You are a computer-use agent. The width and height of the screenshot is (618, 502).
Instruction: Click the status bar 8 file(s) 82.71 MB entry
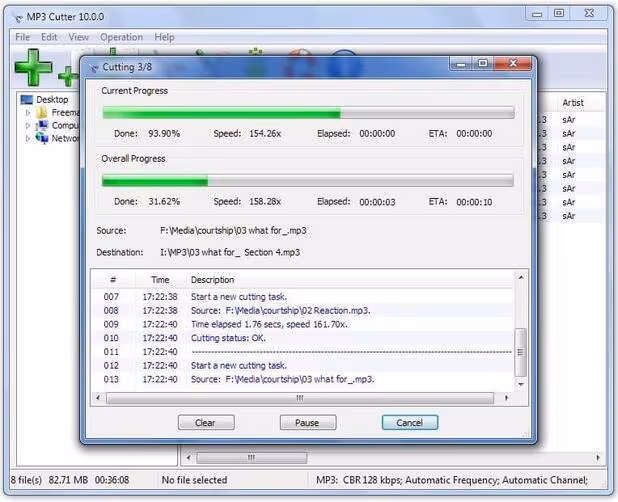[x=70, y=480]
